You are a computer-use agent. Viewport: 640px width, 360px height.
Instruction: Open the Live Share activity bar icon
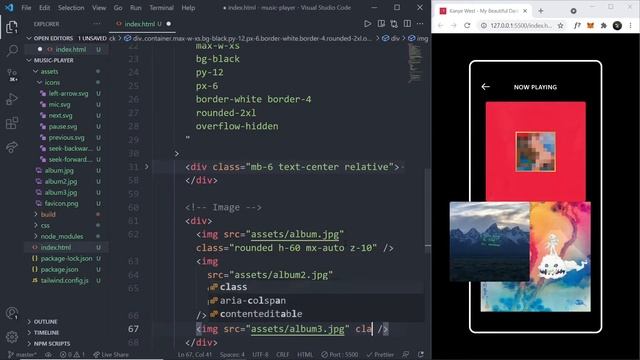[x=11, y=147]
